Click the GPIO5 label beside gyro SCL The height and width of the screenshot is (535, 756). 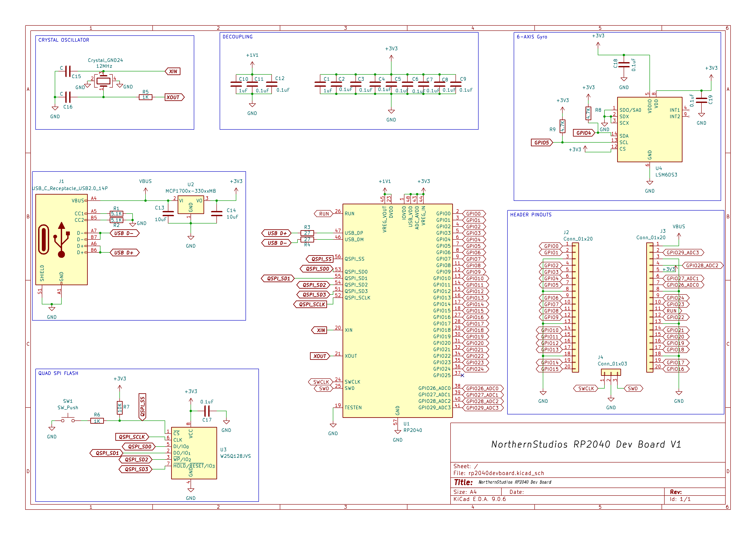tap(541, 143)
